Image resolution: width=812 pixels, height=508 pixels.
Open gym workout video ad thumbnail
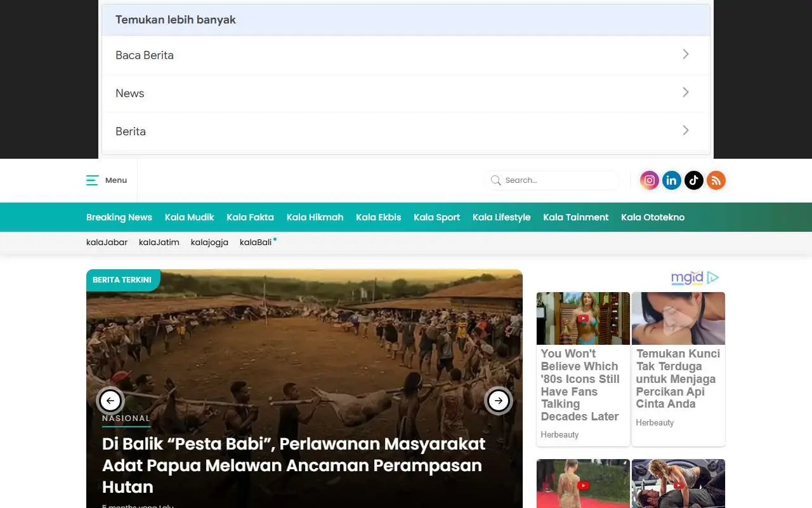pyautogui.click(x=678, y=483)
